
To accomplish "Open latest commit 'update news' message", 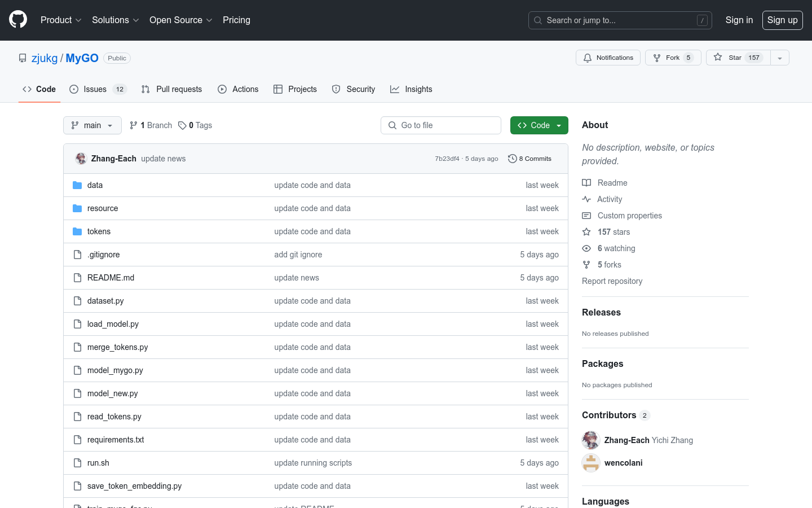I will click(x=163, y=159).
